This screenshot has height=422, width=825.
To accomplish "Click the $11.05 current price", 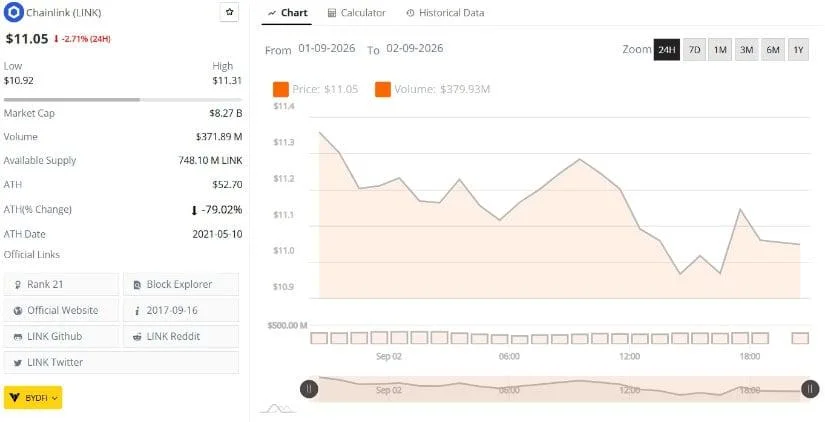I will click(27, 38).
